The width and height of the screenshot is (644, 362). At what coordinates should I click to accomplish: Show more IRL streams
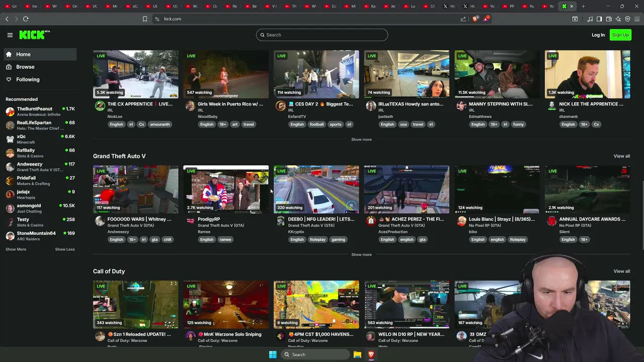(x=361, y=139)
